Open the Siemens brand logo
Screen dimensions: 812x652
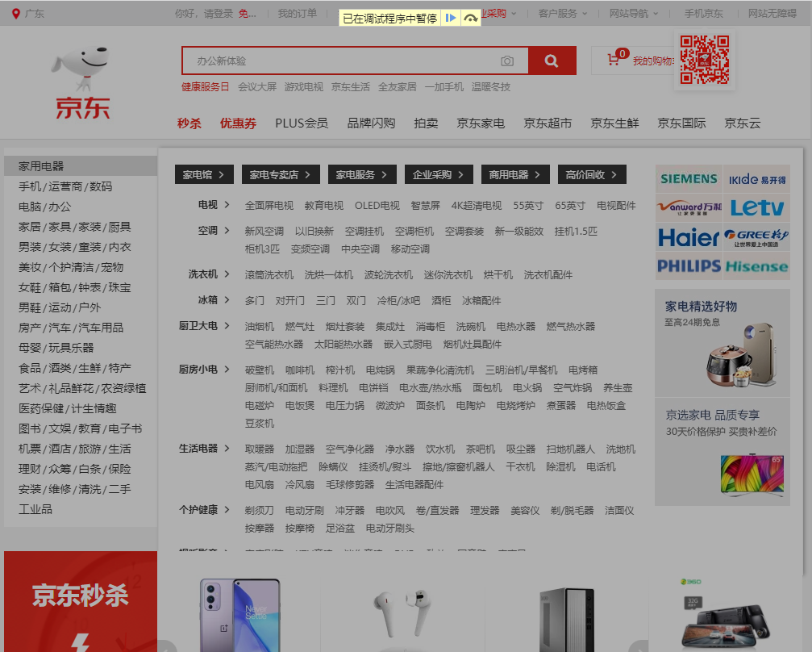tap(689, 179)
